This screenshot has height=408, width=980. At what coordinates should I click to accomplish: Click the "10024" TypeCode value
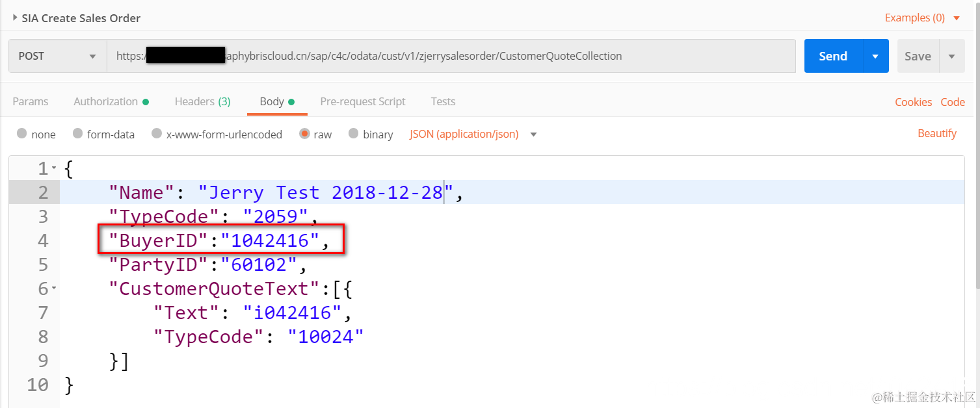[325, 337]
